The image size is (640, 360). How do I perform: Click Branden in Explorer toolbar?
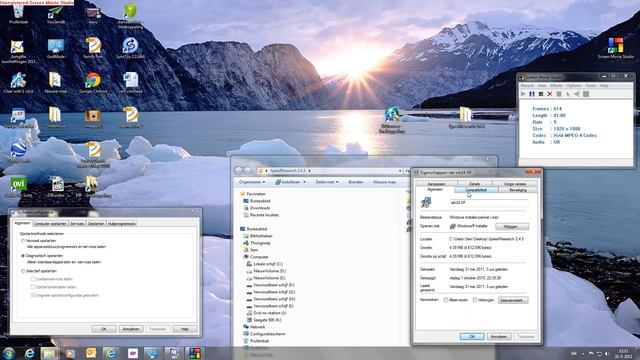[x=356, y=182]
